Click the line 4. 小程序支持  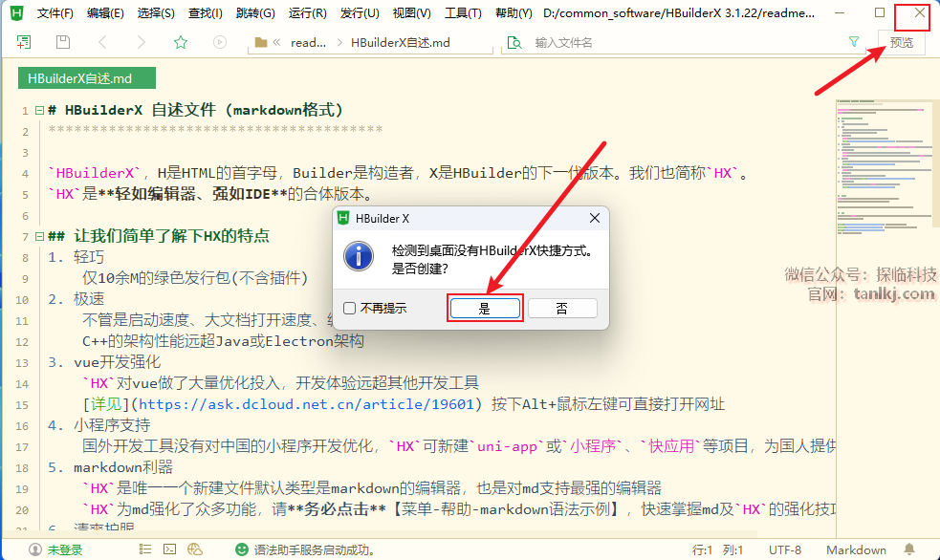pos(98,425)
